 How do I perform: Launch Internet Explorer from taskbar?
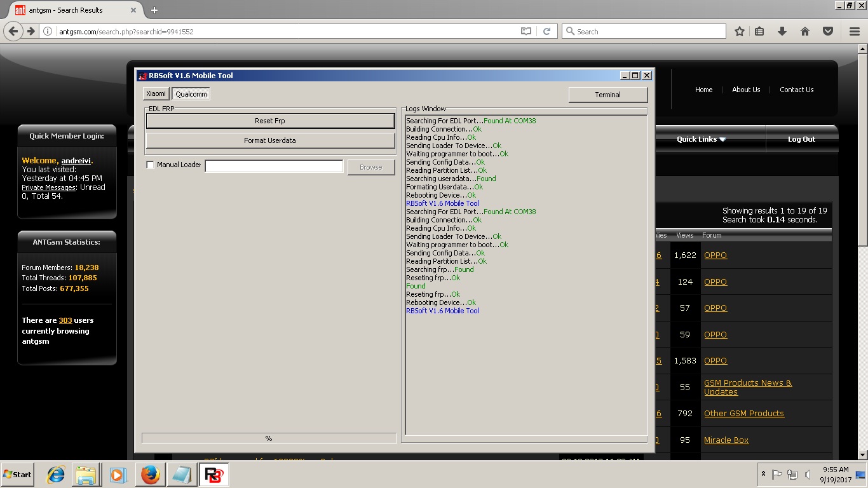pos(56,475)
